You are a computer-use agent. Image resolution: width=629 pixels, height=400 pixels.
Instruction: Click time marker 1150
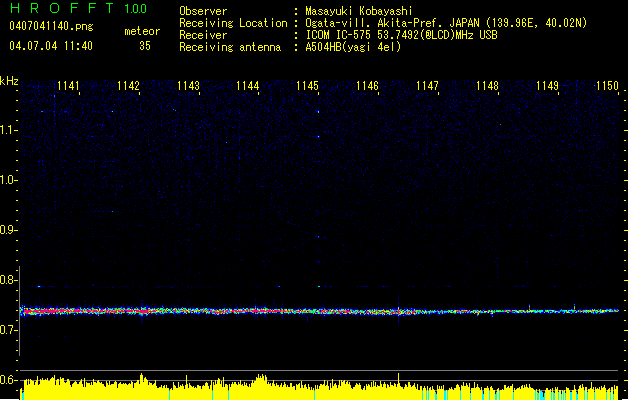[607, 86]
